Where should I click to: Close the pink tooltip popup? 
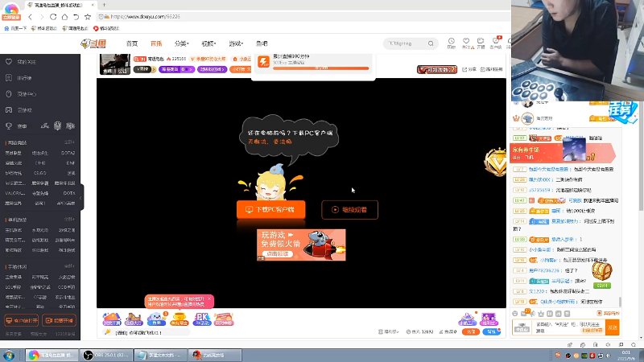[x=209, y=298]
